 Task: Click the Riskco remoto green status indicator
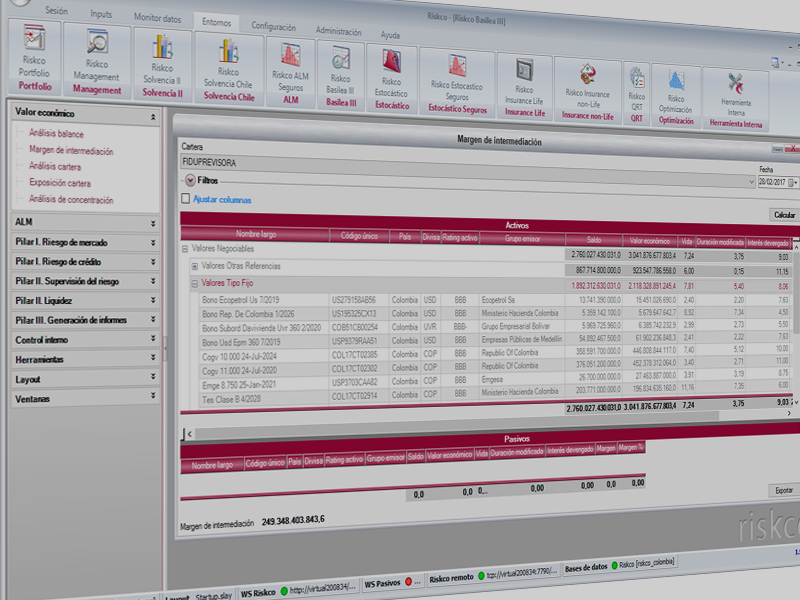(481, 576)
